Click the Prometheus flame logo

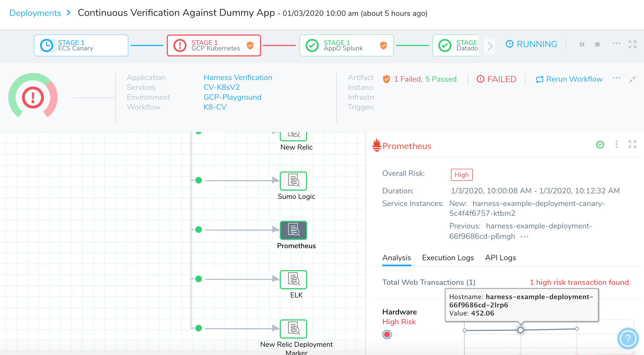coord(377,145)
